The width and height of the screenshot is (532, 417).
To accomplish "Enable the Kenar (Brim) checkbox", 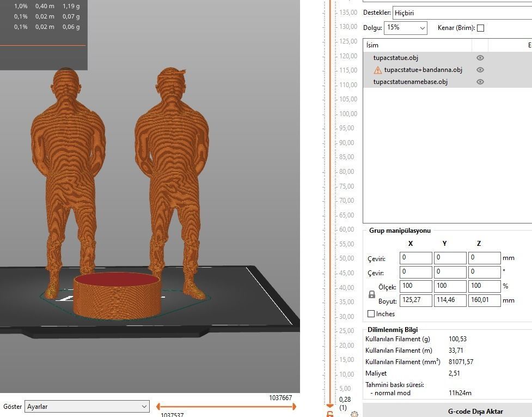I will 480,28.
